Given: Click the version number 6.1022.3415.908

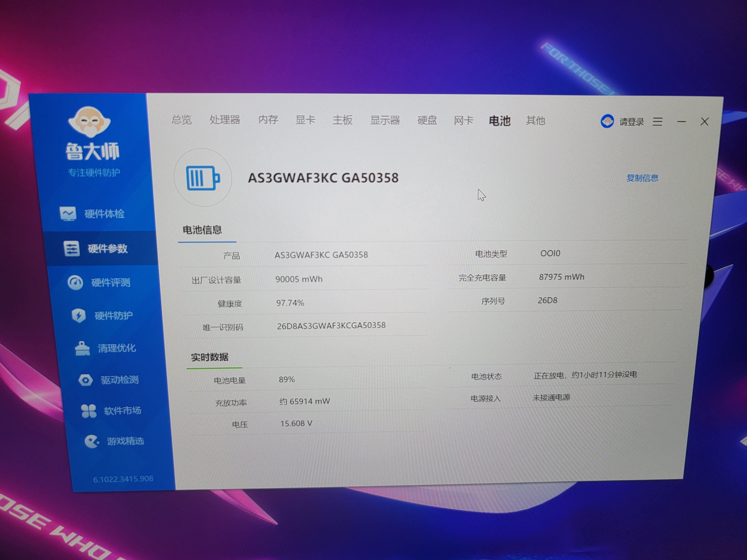Looking at the screenshot, I should pos(123,479).
